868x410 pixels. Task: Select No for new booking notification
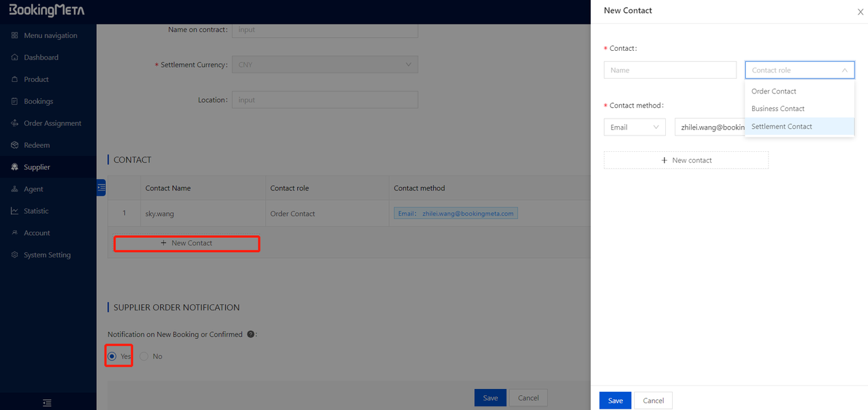(144, 356)
